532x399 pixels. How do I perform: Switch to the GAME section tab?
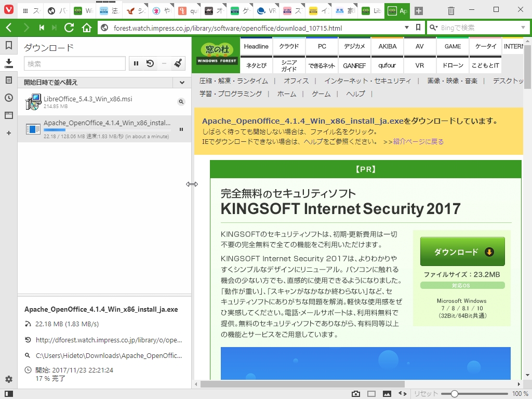(x=451, y=46)
